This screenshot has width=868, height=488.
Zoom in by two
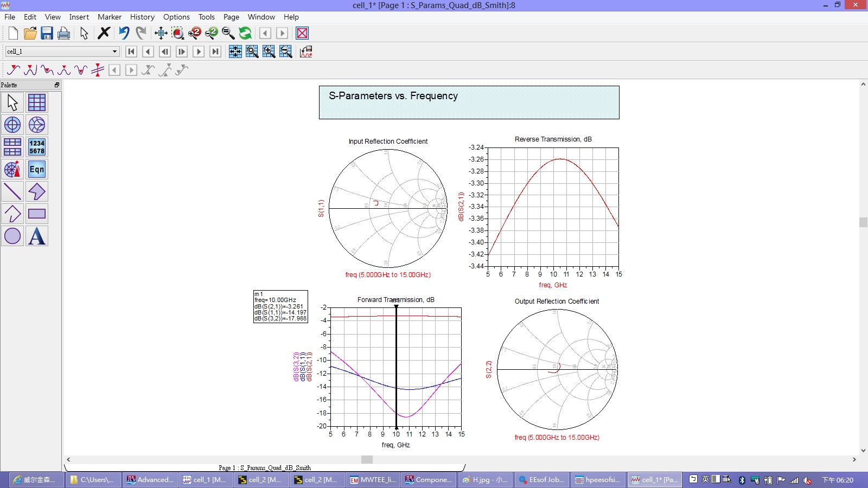click(194, 33)
